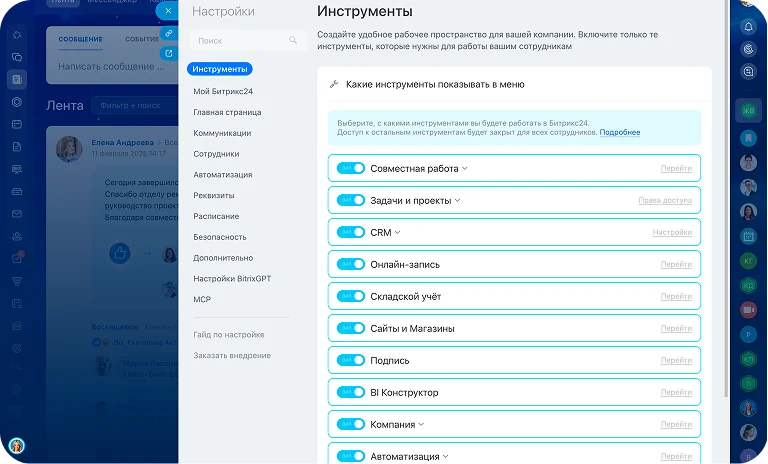Toggle the Компания switch
This screenshot has width=768, height=464.
[x=351, y=424]
